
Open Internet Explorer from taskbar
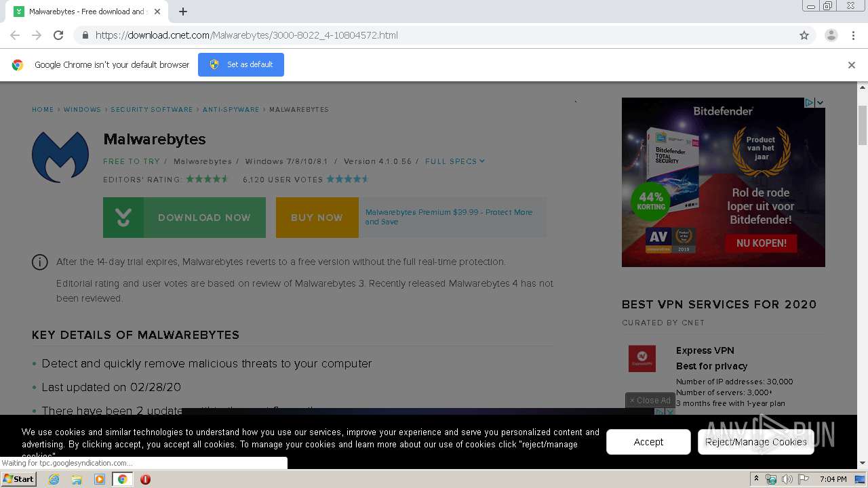pos(54,479)
